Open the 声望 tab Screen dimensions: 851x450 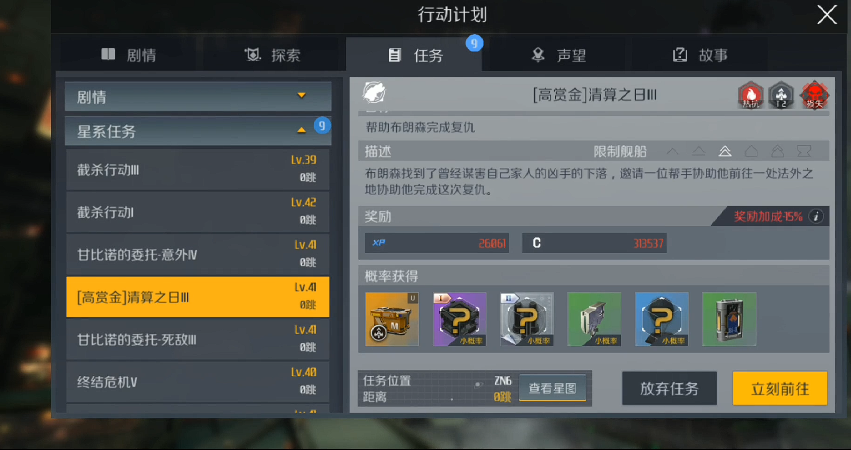(x=558, y=55)
